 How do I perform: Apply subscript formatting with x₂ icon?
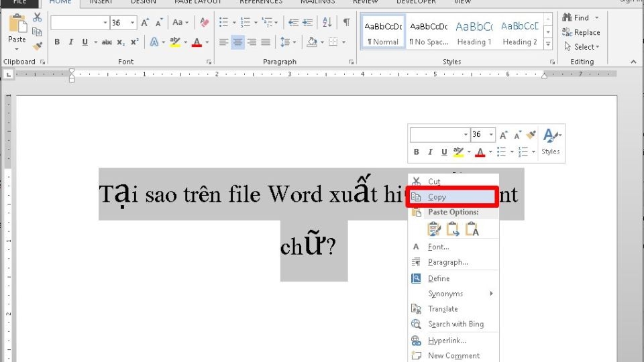tap(121, 42)
